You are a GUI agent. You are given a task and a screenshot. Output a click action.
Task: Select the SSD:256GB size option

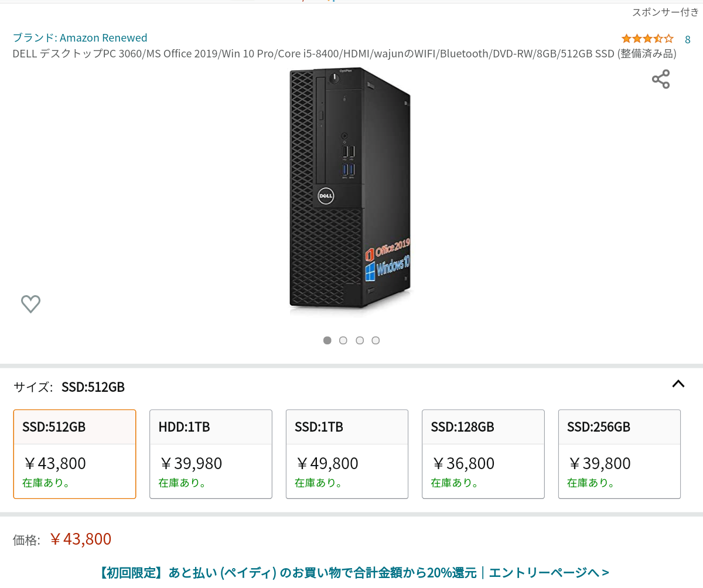(619, 454)
